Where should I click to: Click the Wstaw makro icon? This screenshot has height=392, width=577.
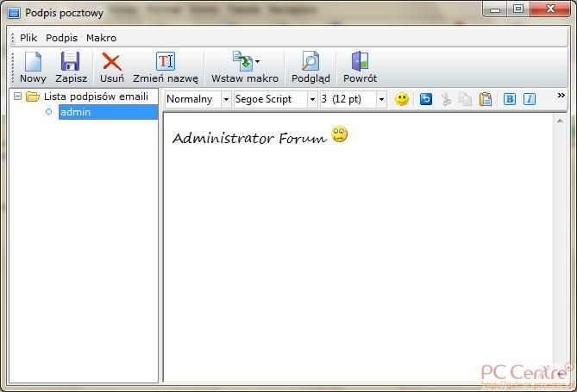(x=243, y=61)
